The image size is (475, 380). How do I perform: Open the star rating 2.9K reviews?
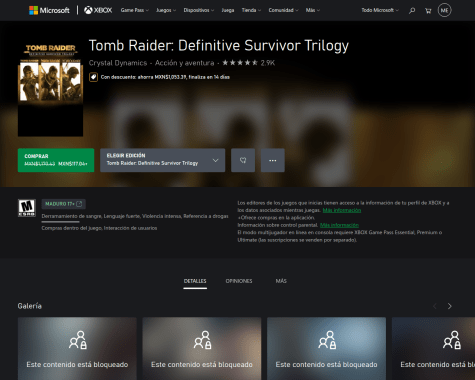[248, 63]
